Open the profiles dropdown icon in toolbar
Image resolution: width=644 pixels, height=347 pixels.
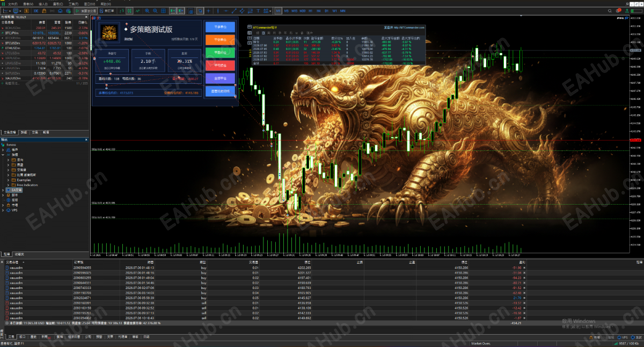[x=17, y=11]
